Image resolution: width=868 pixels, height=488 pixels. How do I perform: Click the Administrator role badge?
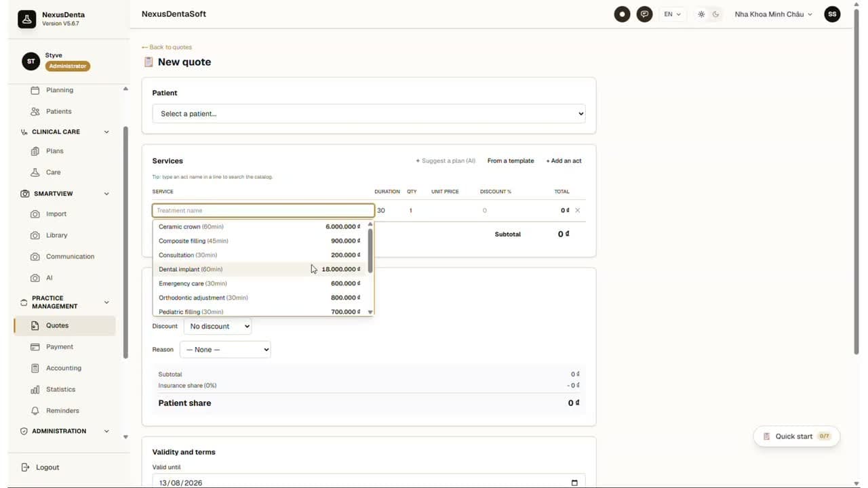click(x=68, y=66)
